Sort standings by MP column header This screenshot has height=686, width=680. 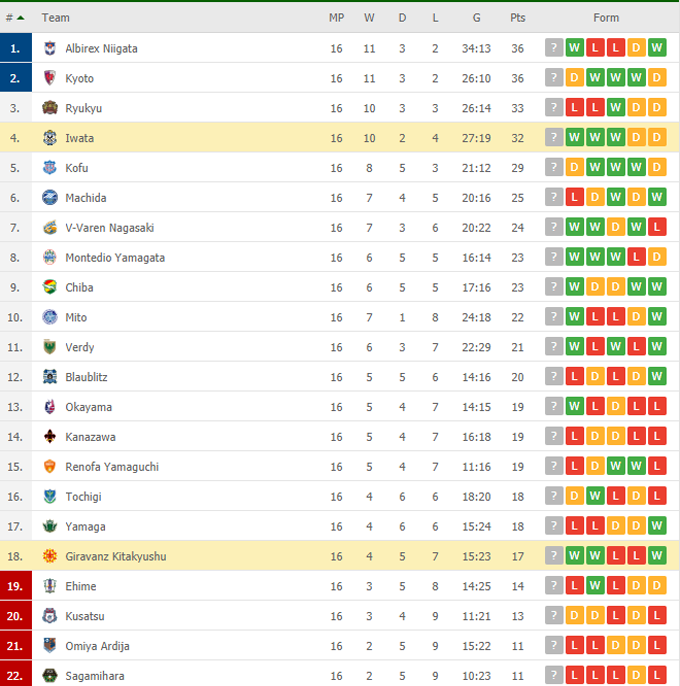point(336,17)
